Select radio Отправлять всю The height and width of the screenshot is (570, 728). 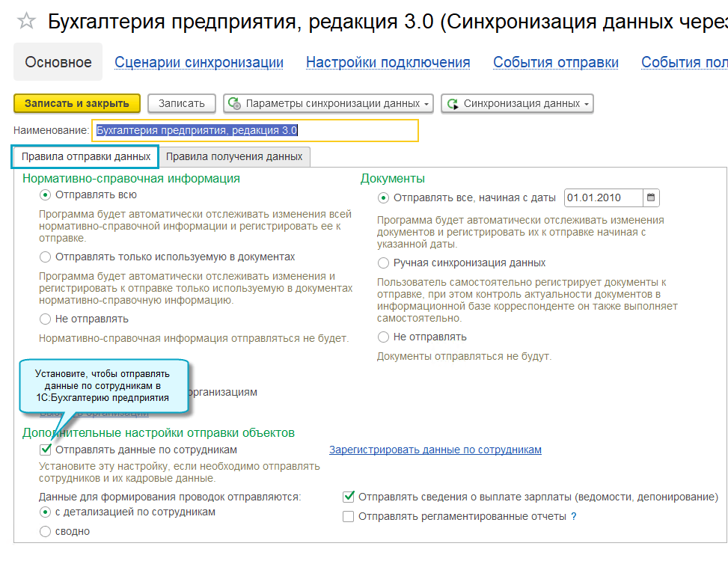point(45,195)
